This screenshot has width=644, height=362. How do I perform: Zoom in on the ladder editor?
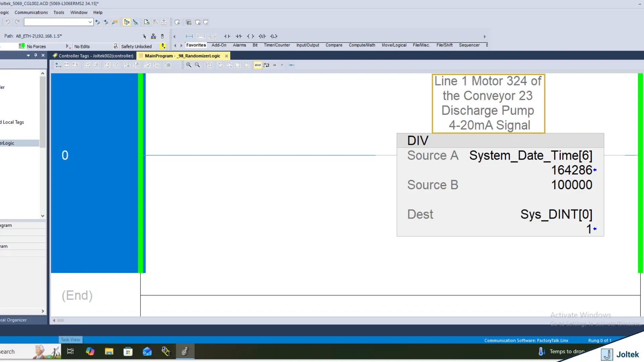tap(189, 65)
